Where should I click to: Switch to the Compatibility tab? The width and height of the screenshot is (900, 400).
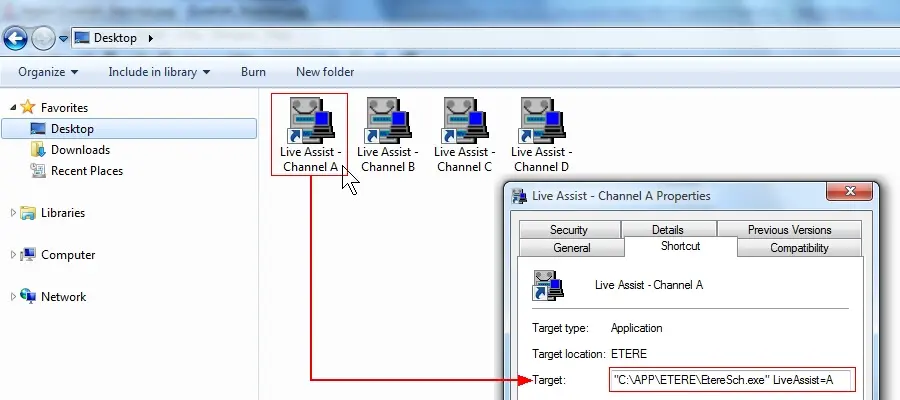(x=799, y=248)
